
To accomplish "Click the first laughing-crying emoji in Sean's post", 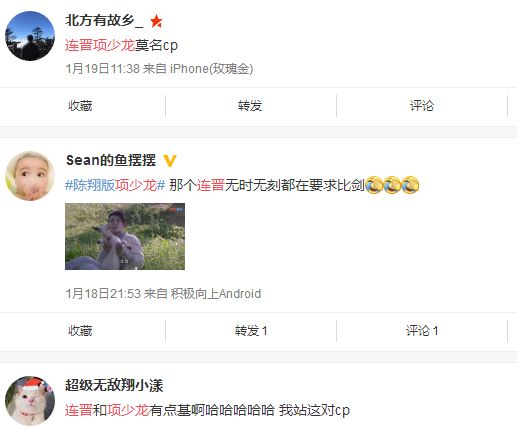I will coord(374,185).
